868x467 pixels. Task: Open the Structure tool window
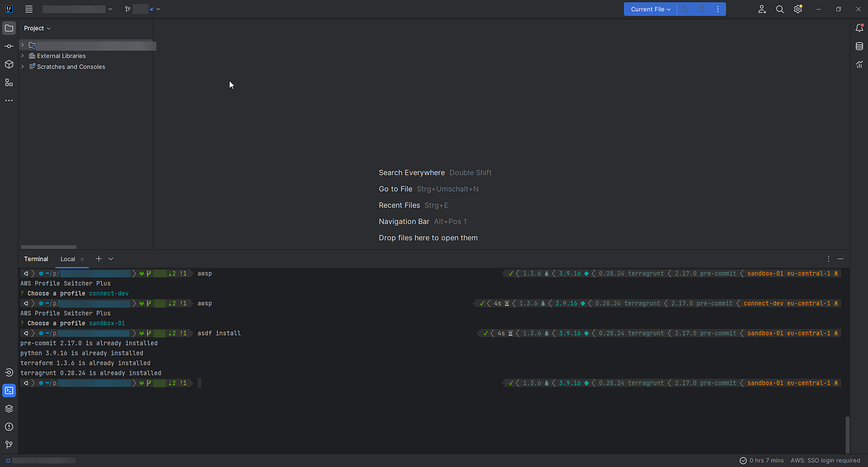tap(9, 82)
